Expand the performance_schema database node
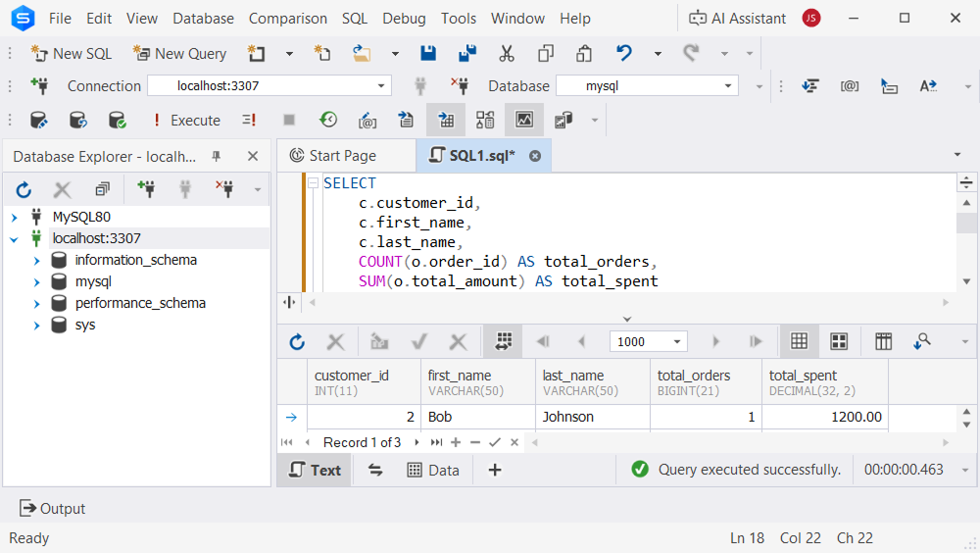The height and width of the screenshot is (553, 980). (x=37, y=303)
